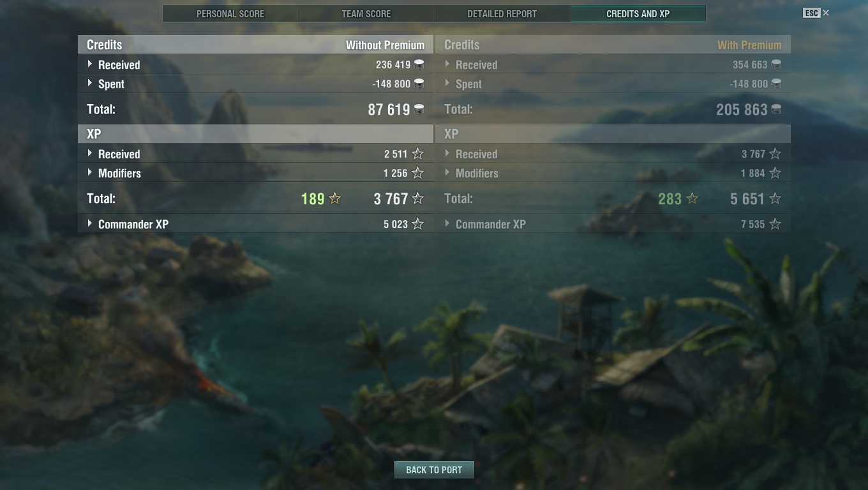Click the Back to Port button

(434, 470)
